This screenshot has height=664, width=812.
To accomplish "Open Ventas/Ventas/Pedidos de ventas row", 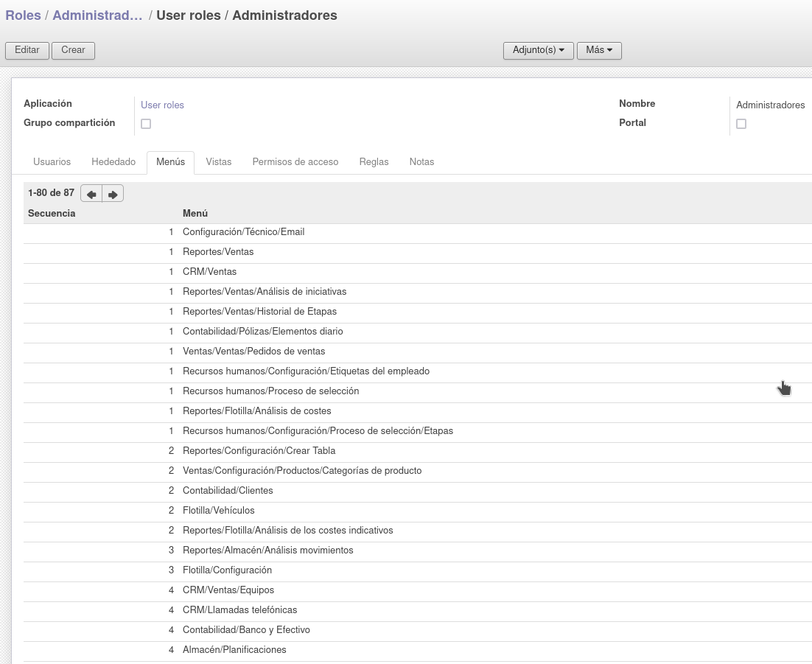I will [417, 352].
